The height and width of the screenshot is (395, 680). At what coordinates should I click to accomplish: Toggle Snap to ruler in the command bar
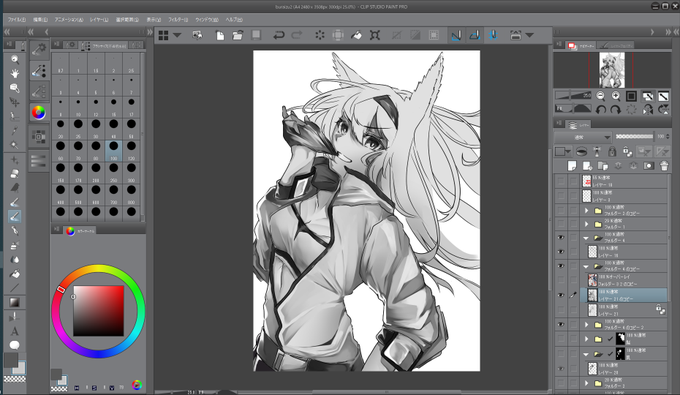(456, 35)
